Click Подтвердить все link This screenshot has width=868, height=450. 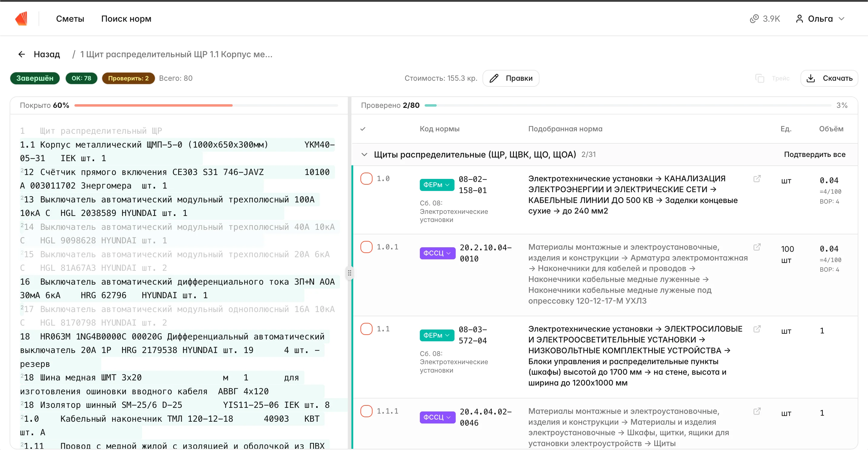coord(814,155)
